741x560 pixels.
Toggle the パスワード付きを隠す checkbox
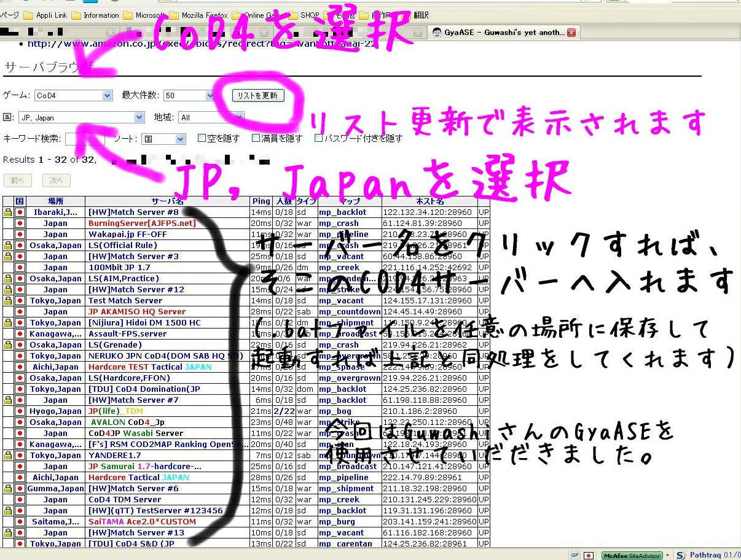[318, 138]
